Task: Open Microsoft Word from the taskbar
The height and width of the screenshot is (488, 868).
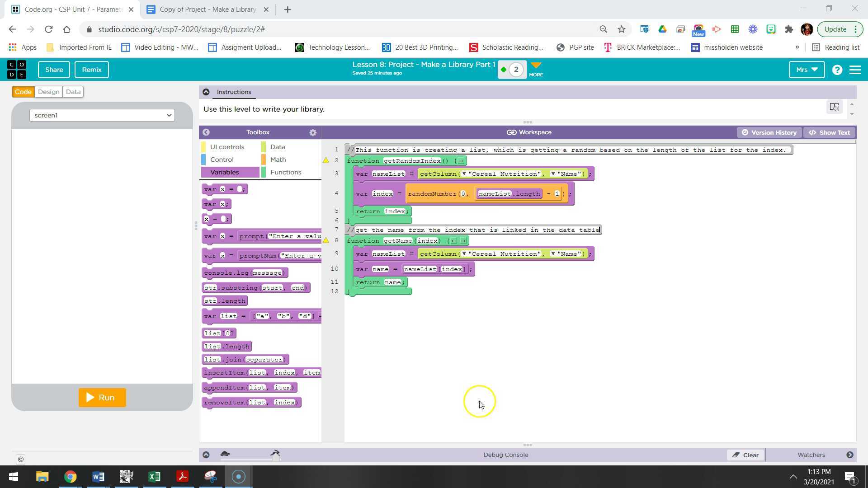Action: (98, 476)
